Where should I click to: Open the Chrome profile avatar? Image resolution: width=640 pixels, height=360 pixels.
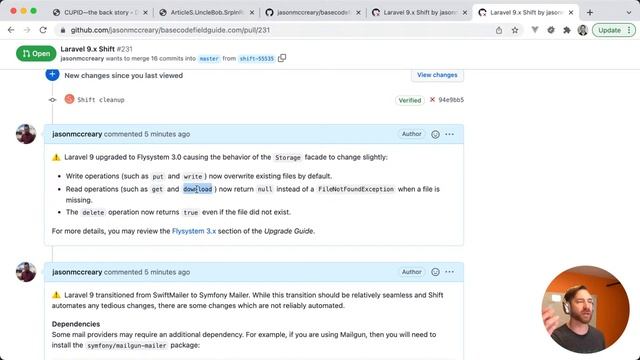pos(582,30)
